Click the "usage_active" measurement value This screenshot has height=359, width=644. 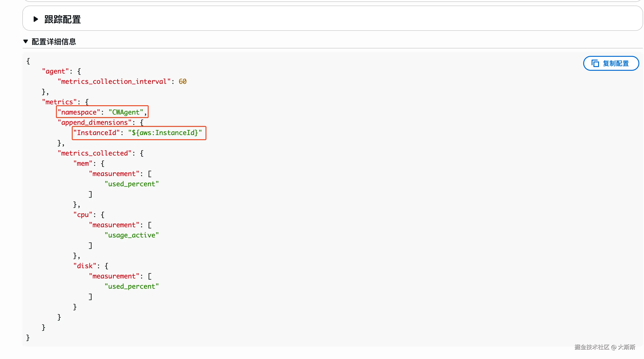[131, 235]
